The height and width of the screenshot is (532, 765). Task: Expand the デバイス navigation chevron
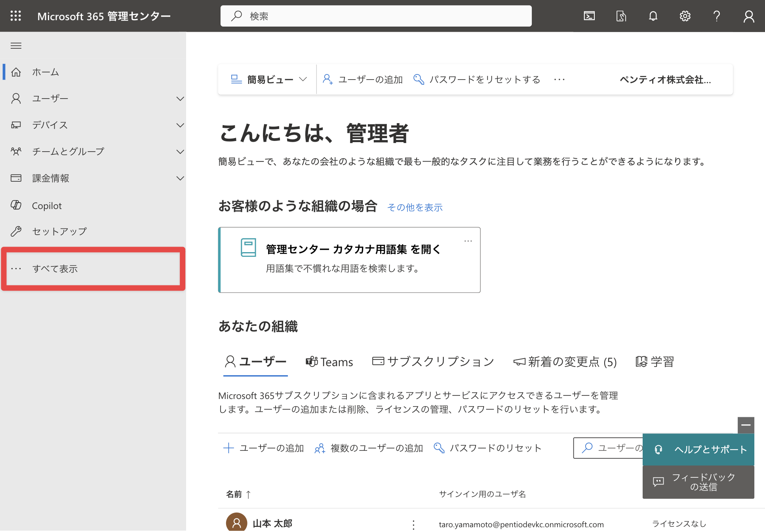click(180, 125)
